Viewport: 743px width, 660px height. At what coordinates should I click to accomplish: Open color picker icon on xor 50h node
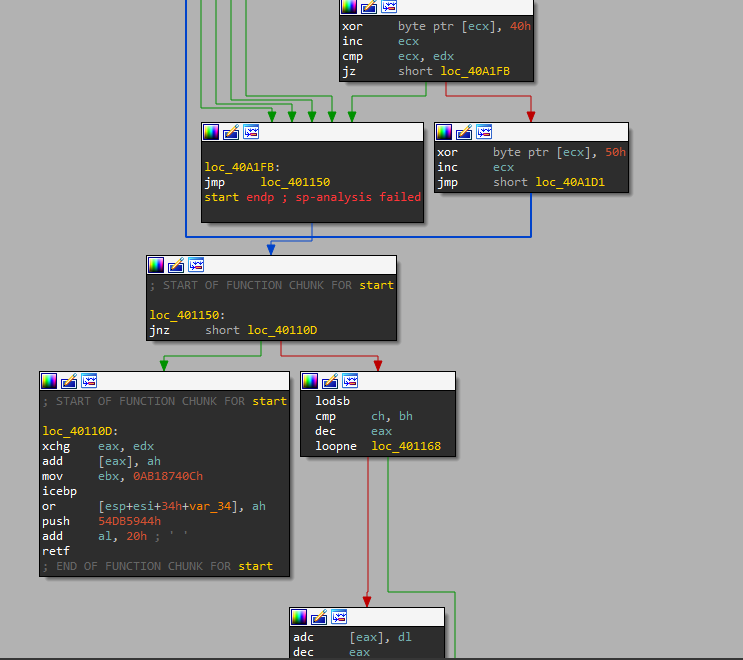tap(444, 132)
